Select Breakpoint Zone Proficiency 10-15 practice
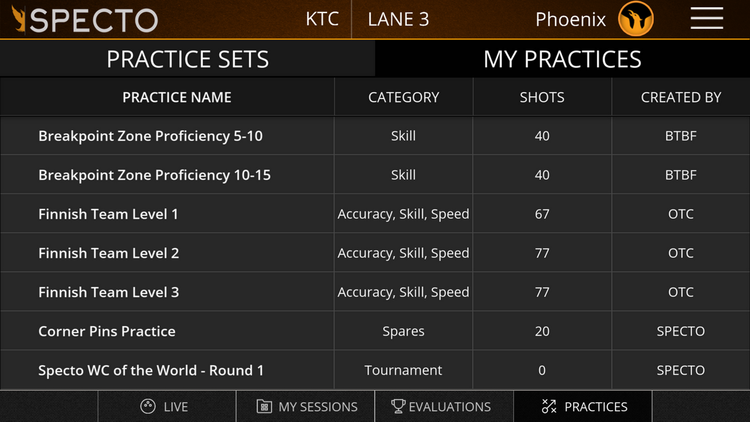Screen dimensions: 750x422 click(x=375, y=175)
